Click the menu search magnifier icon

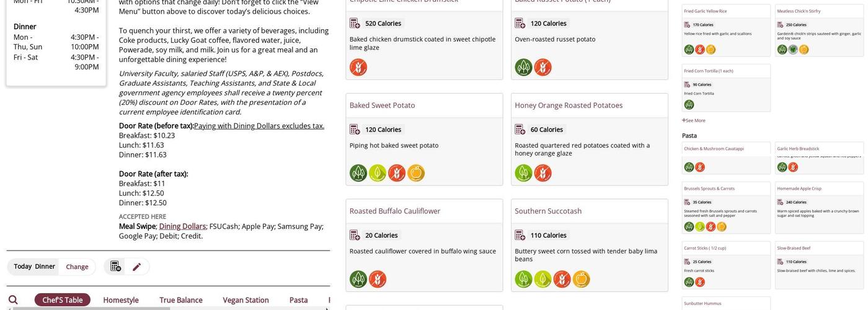point(13,300)
